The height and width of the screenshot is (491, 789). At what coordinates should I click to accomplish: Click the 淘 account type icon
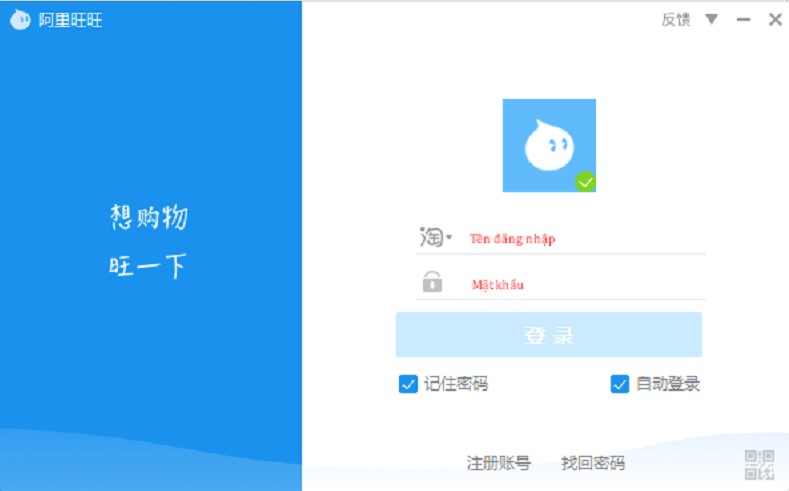tap(431, 238)
